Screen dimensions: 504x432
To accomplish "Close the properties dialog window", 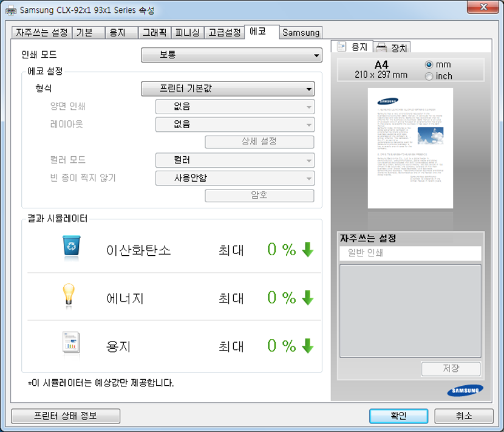I will [483, 7].
